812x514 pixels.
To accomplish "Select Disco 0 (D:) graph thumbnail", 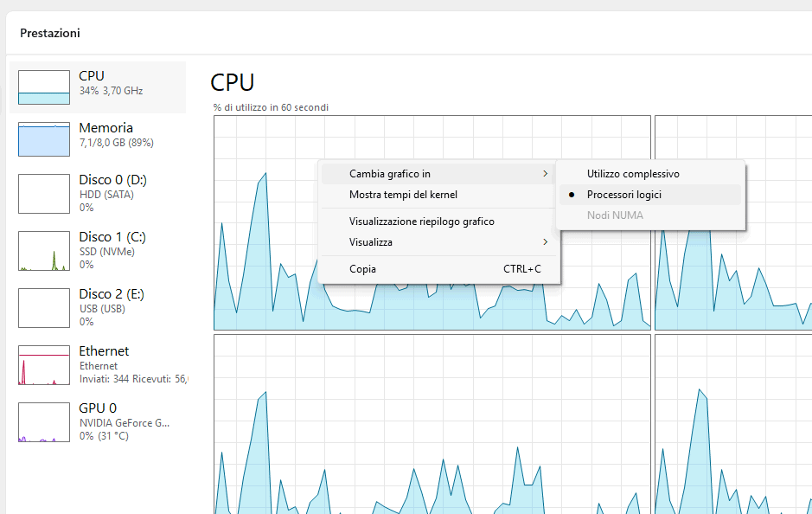I will click(44, 194).
